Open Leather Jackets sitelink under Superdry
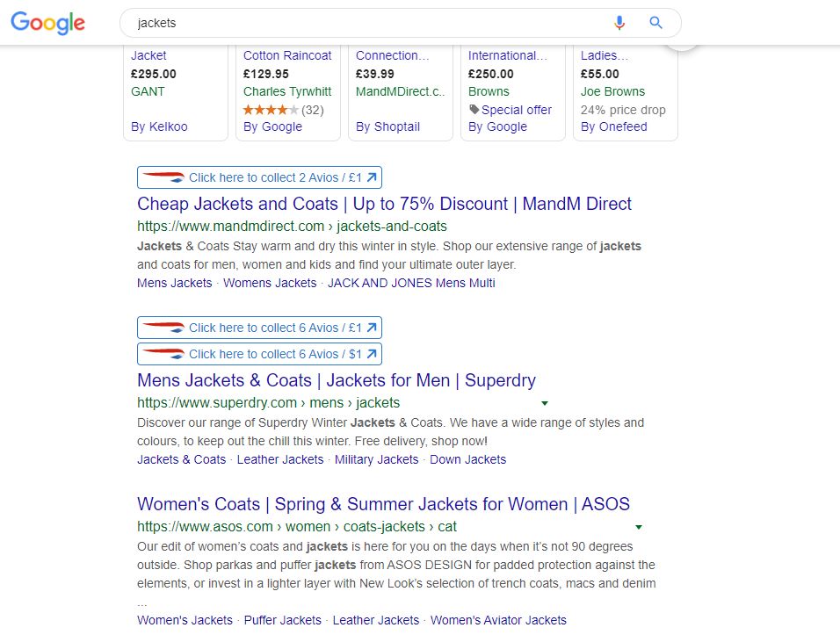The image size is (840, 642). point(280,460)
